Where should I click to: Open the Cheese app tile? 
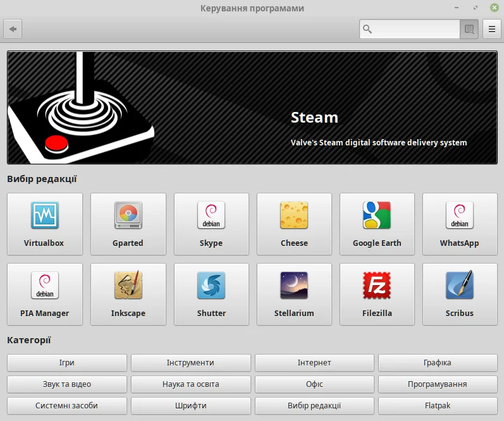[x=294, y=224]
